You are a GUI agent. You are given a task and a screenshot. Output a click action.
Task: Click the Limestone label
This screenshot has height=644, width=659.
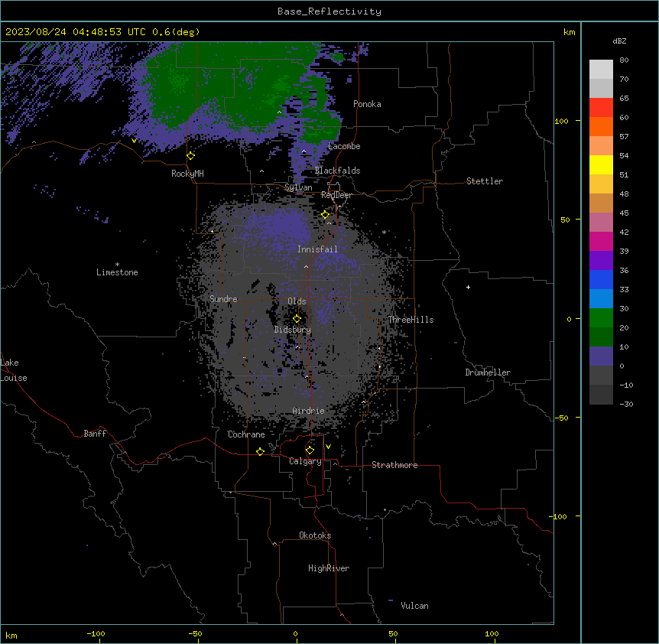pyautogui.click(x=117, y=272)
